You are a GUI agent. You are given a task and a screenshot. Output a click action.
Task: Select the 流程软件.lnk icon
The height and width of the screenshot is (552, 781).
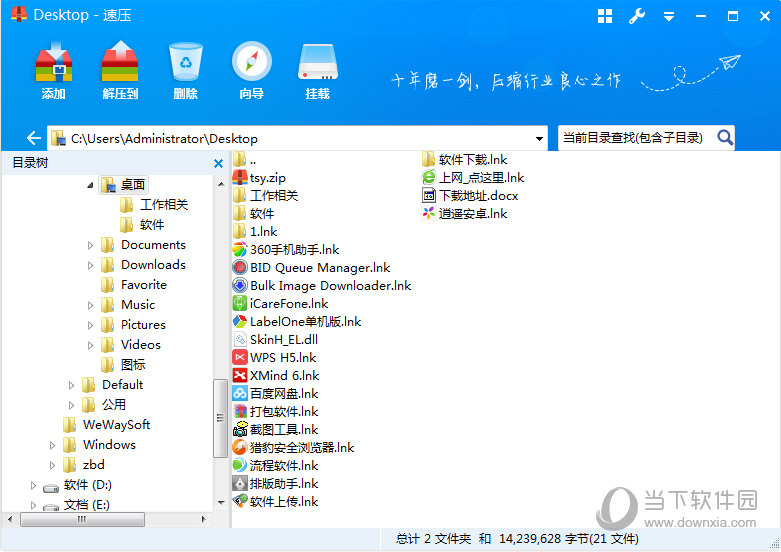tap(240, 465)
